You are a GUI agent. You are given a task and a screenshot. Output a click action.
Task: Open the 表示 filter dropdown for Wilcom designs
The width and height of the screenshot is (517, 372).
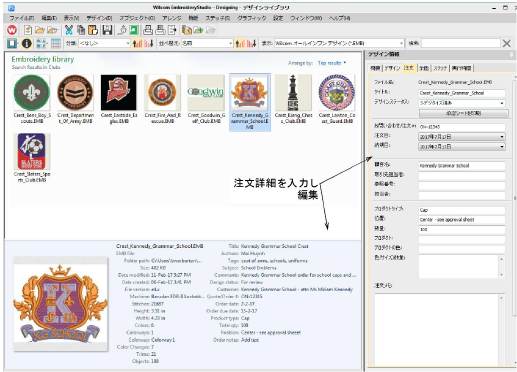(339, 43)
